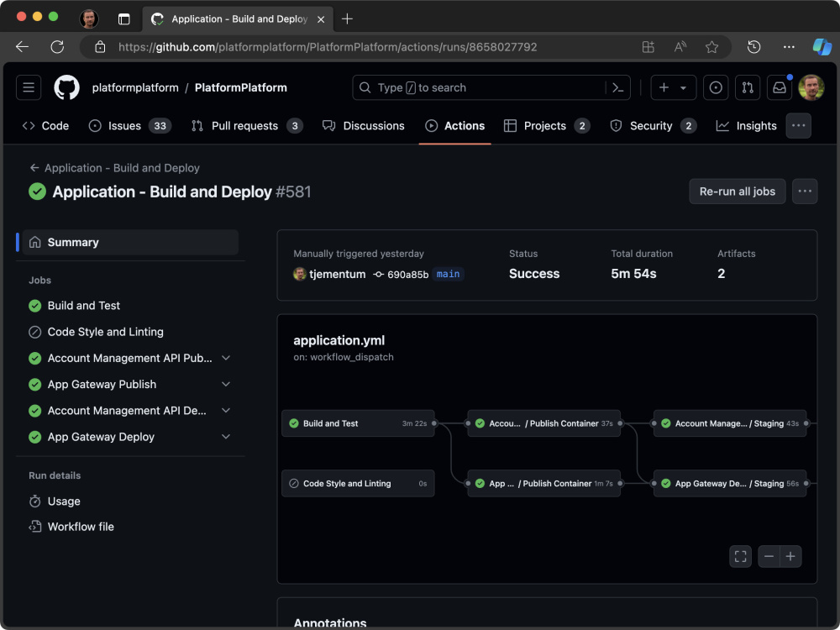Expand the App Gateway Publish job
The height and width of the screenshot is (630, 840).
(x=225, y=384)
